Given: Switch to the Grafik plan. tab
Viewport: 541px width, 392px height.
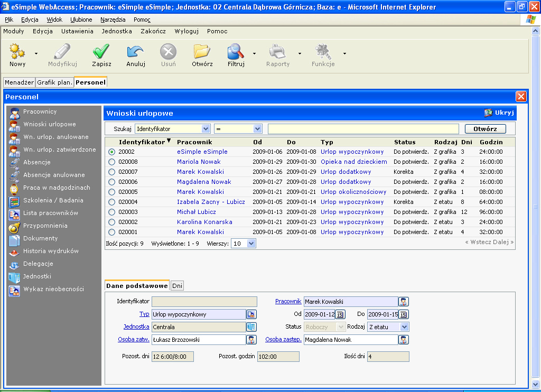Looking at the screenshot, I should [54, 82].
